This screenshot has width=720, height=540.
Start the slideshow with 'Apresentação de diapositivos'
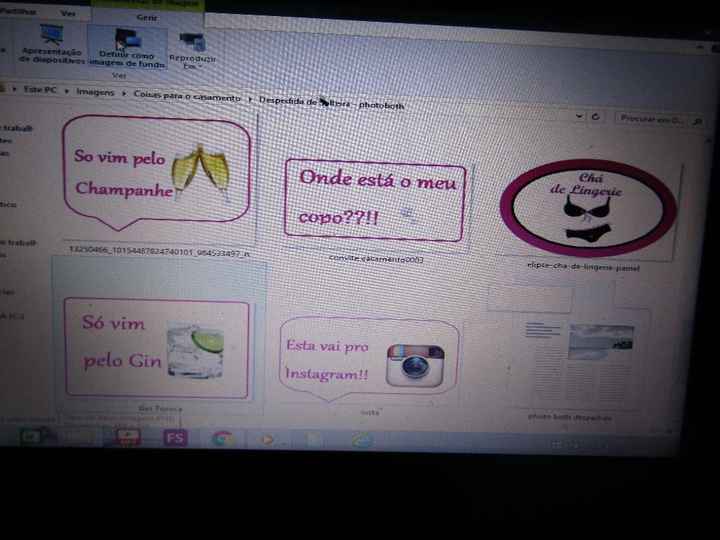pos(52,44)
